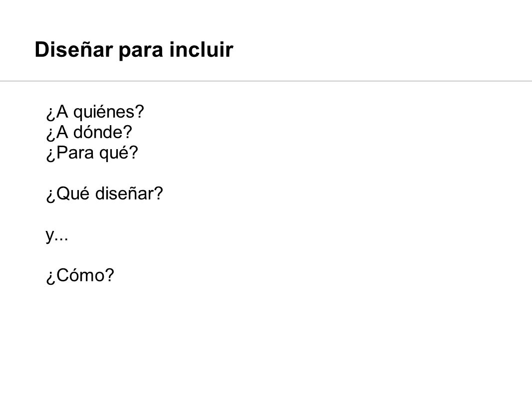Select the line "¿A dónde?"

[89, 133]
